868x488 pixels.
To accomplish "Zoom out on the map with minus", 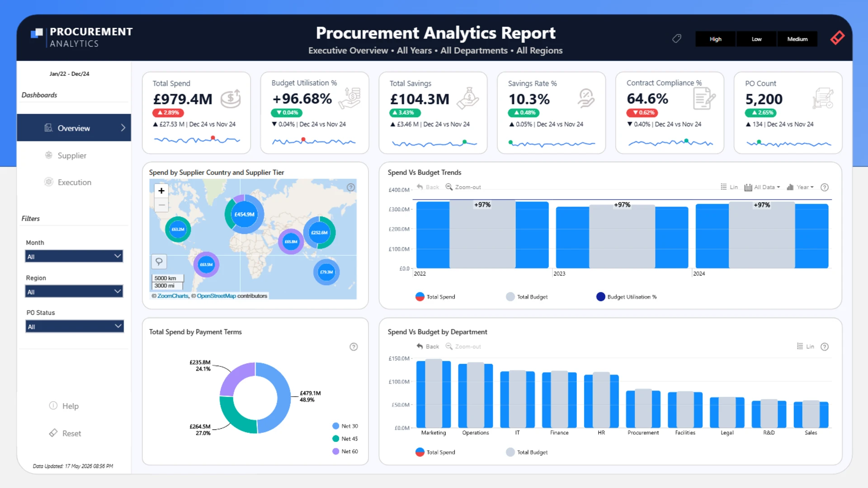I will [x=161, y=205].
